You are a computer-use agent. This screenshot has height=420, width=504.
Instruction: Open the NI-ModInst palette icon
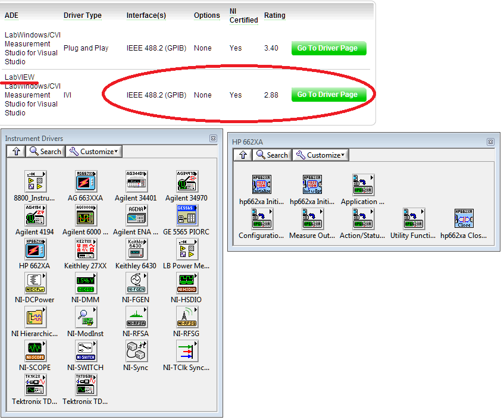[86, 317]
